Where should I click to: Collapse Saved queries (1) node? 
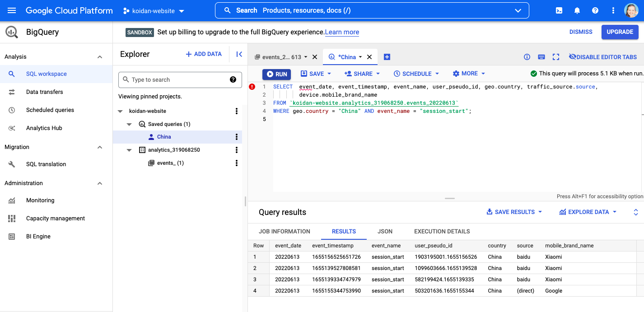(x=129, y=124)
